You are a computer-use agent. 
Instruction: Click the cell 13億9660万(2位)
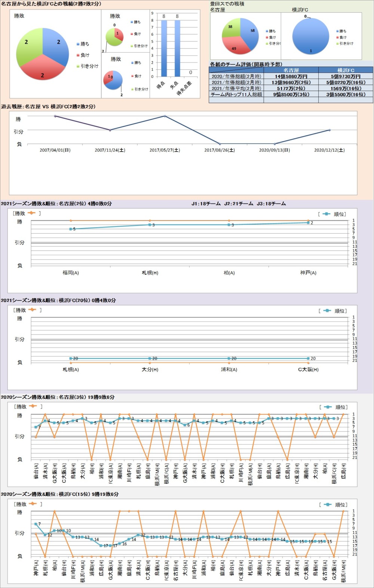coord(291,82)
